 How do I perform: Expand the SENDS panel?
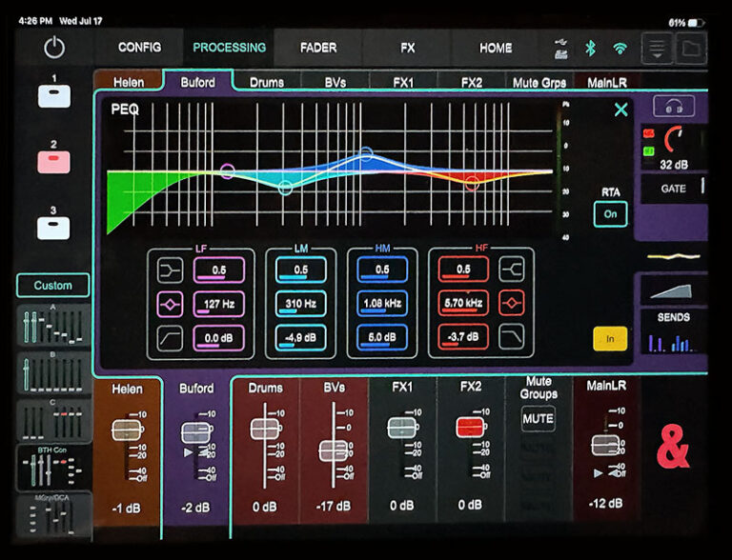(673, 329)
